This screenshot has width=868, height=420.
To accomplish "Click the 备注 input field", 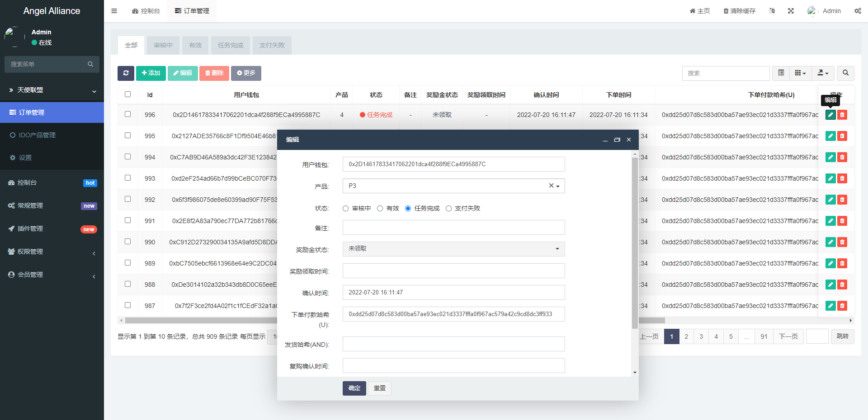I will click(x=453, y=228).
